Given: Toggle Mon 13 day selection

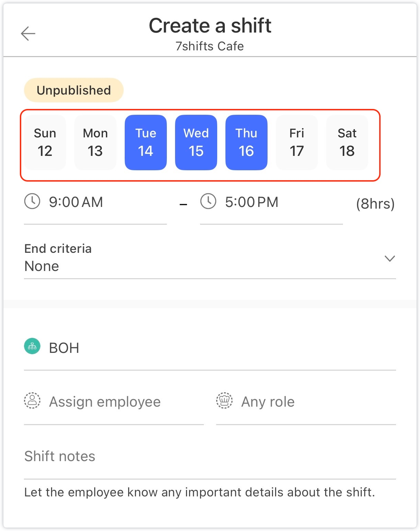Looking at the screenshot, I should [x=95, y=143].
